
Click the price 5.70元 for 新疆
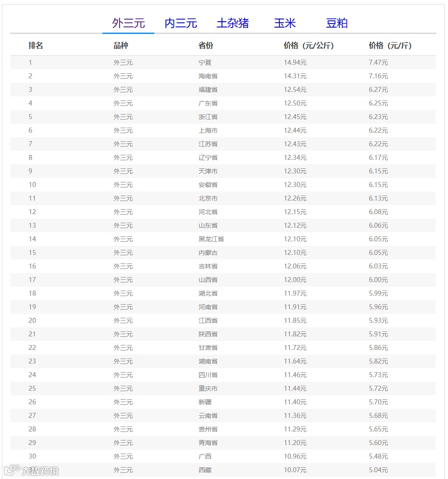click(x=378, y=402)
